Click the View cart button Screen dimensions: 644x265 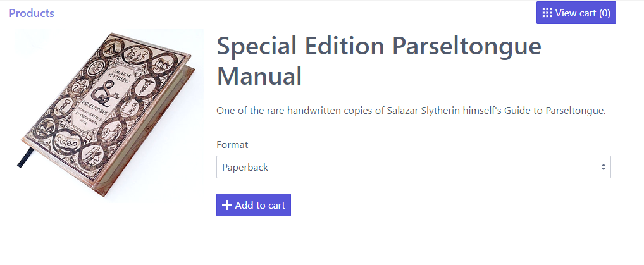coord(576,13)
